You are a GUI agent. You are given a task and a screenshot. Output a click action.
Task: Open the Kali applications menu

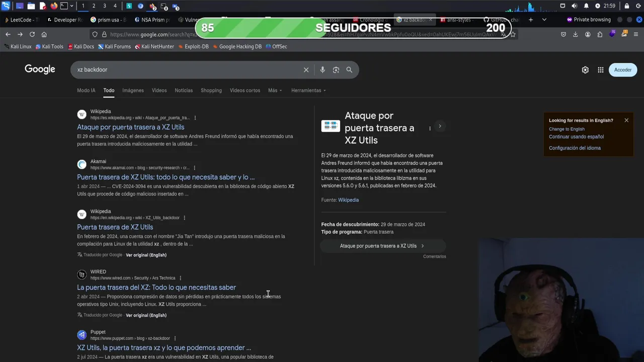pos(6,6)
